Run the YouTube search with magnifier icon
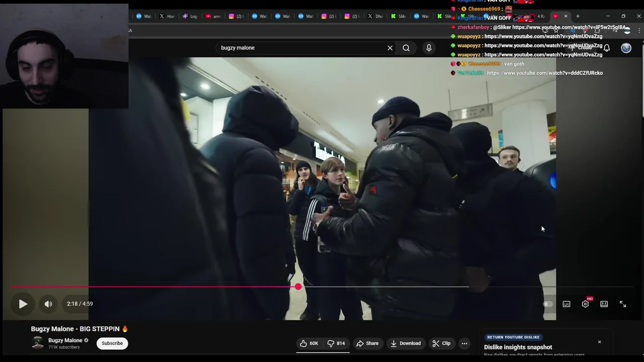 point(406,48)
